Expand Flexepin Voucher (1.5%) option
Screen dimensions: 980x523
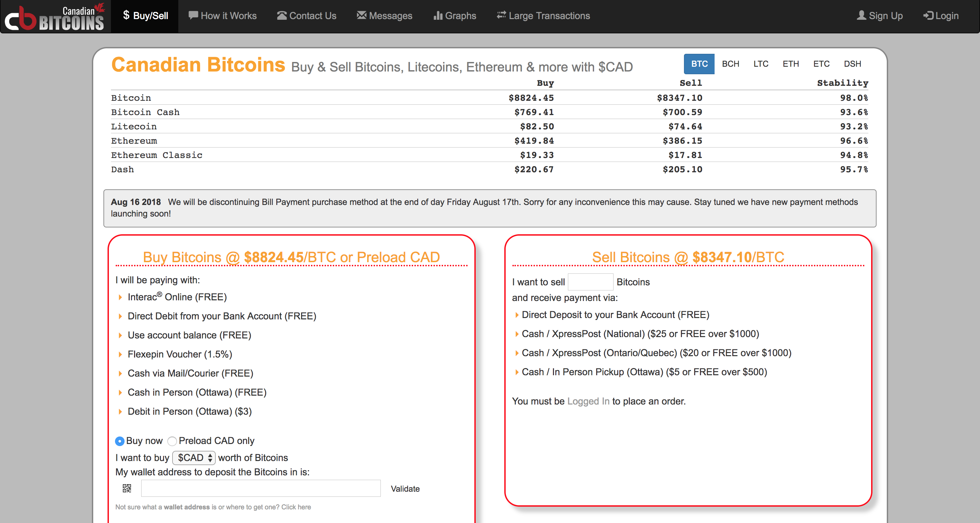tap(180, 354)
